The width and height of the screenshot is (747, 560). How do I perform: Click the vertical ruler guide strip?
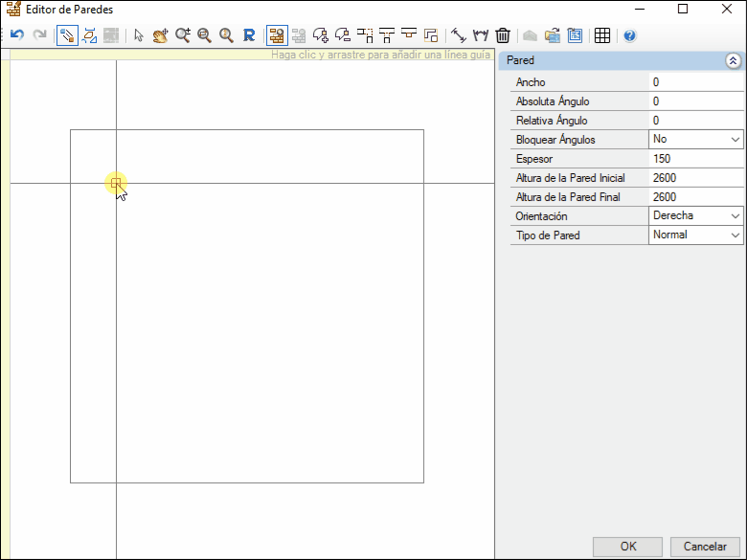5,309
